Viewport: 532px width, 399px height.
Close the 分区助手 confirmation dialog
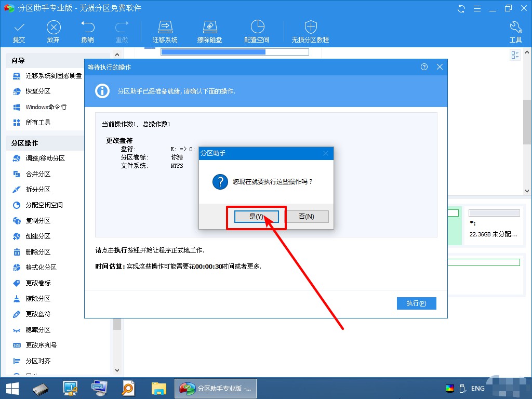(326, 153)
